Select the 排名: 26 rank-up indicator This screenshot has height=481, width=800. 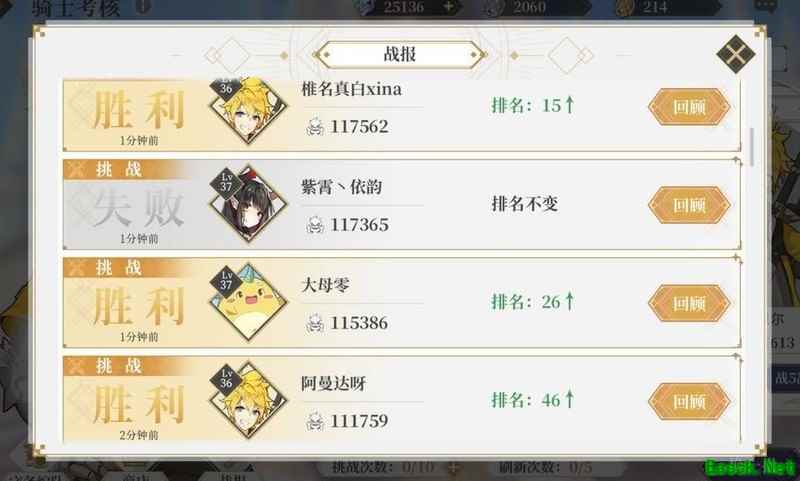533,301
